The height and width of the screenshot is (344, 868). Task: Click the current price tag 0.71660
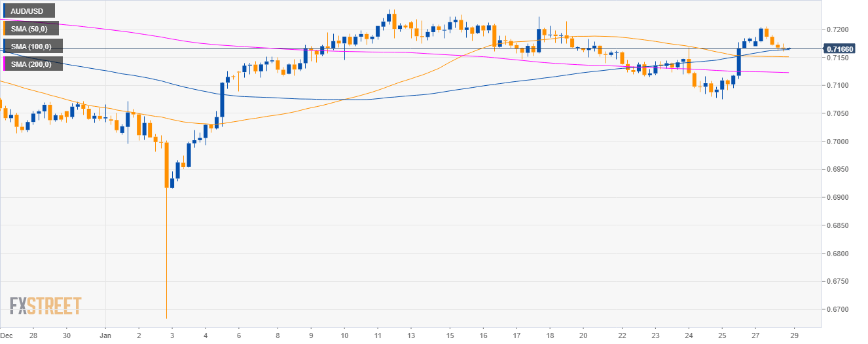[842, 48]
